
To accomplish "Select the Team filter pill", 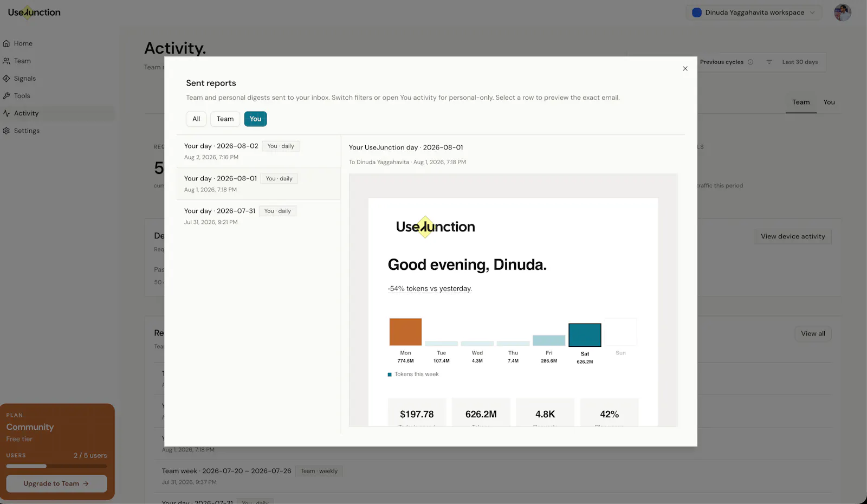I will [225, 119].
